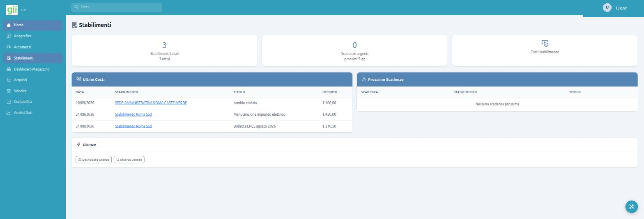Click the Dashboard Magazzino boxes icon
This screenshot has width=644, height=219.
click(9, 69)
